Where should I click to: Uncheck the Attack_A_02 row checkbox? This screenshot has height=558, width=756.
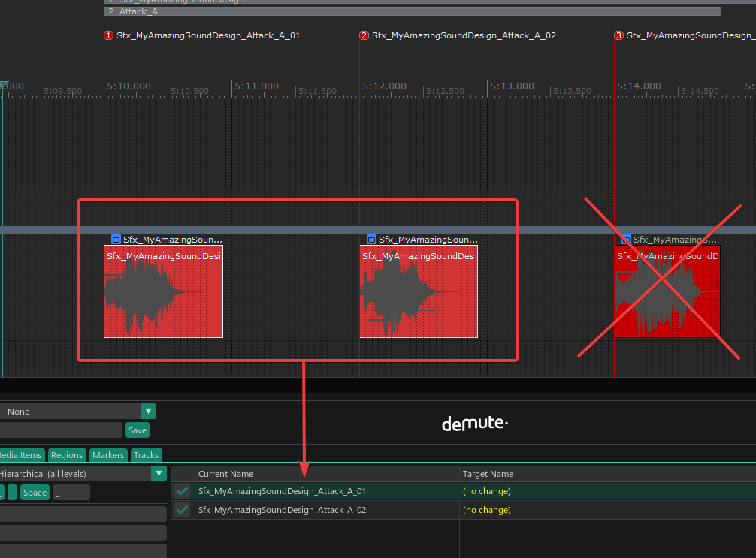(x=183, y=510)
